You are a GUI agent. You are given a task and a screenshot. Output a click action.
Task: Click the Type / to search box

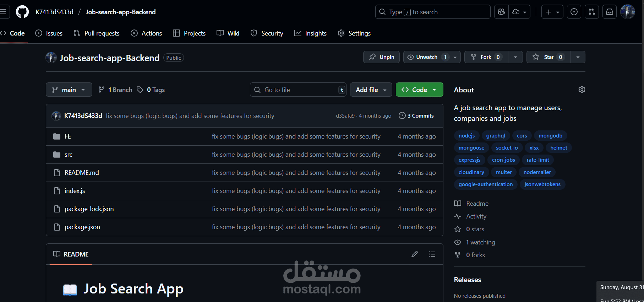(x=433, y=12)
